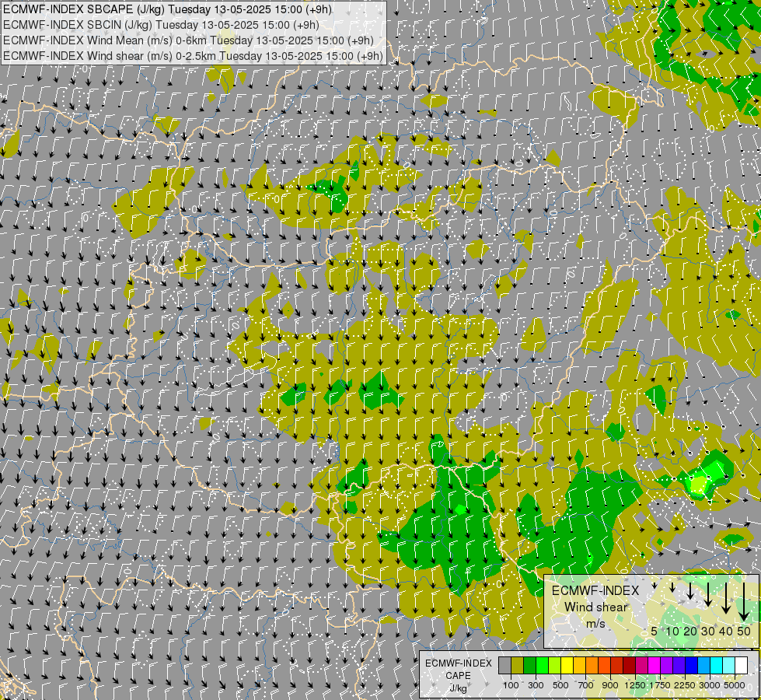Select the cyan CAPE legend swatch
Screen dimensions: 761x700
coord(717,666)
